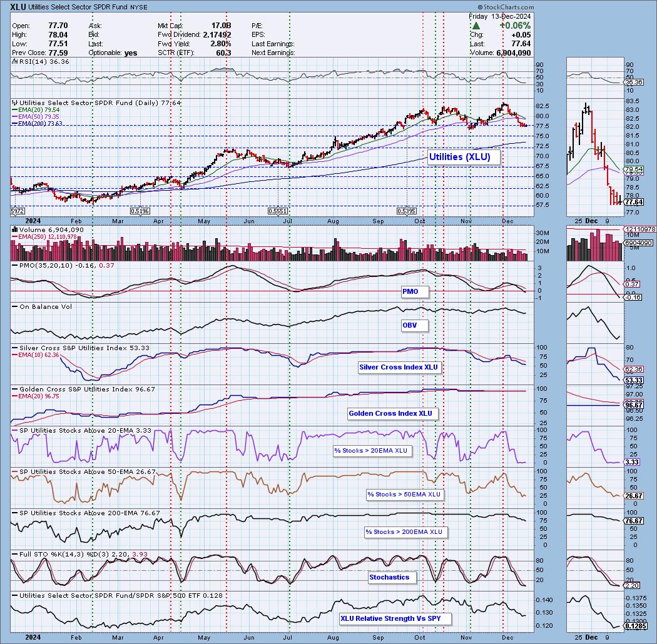This screenshot has width=657, height=644.
Task: Click the header Volume value 6,904,090
Action: point(513,53)
